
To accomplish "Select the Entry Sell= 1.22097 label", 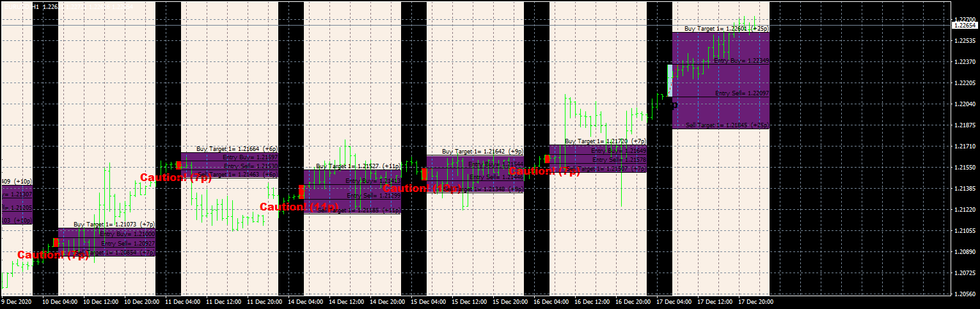I will (742, 93).
